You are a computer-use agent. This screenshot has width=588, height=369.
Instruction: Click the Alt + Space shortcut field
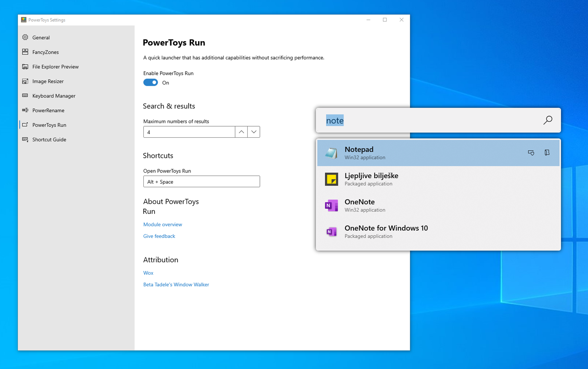click(x=201, y=181)
